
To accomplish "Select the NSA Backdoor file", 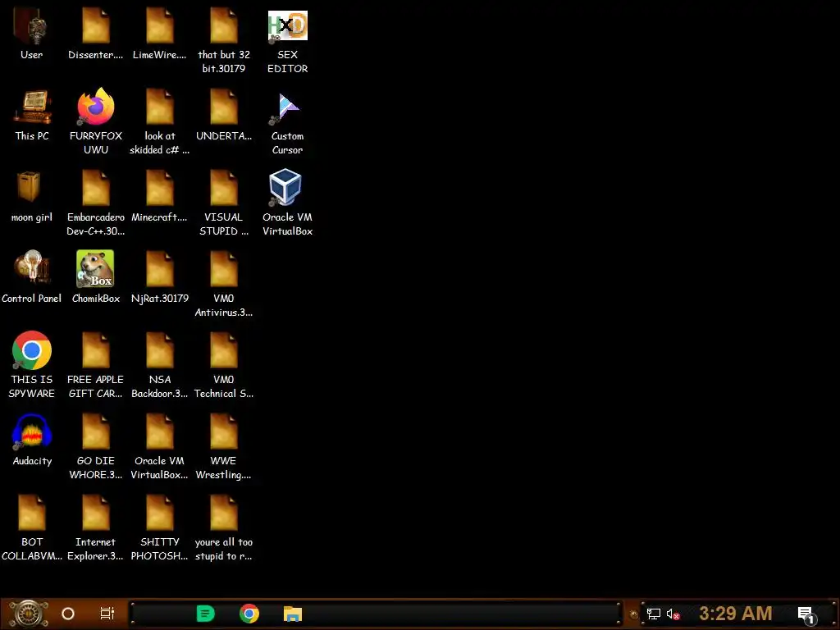I will point(160,365).
